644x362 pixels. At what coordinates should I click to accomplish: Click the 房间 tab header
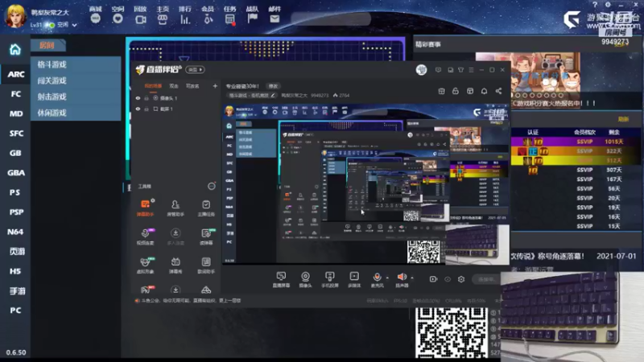point(47,46)
